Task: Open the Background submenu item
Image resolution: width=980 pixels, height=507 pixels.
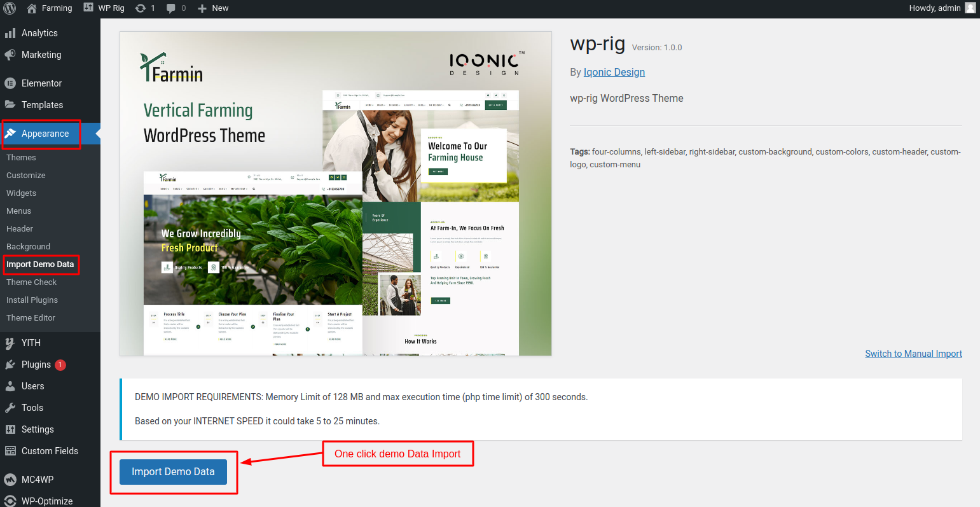Action: (x=29, y=247)
